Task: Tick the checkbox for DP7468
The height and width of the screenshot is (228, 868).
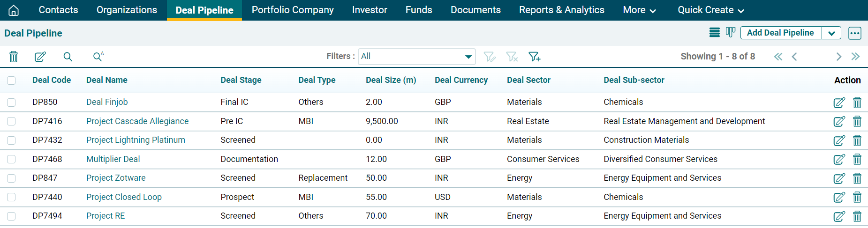Action: pyautogui.click(x=11, y=159)
